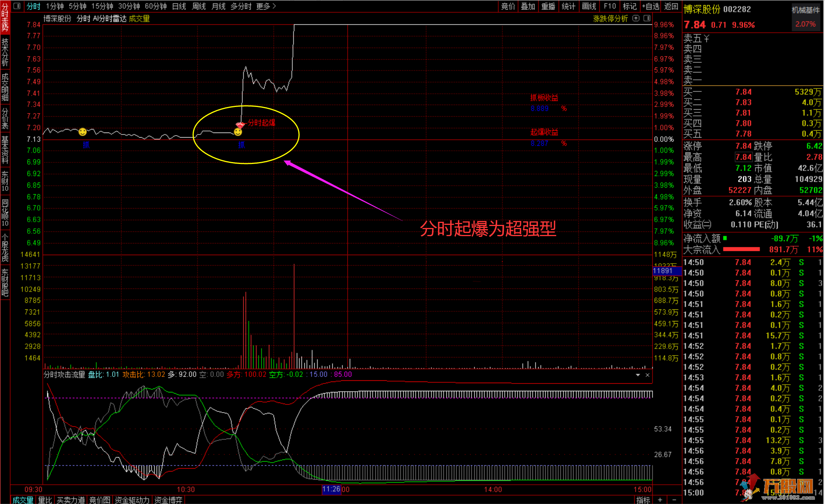Image resolution: width=825 pixels, height=504 pixels.
Task: Select the 量比 bottom tab
Action: (45, 500)
